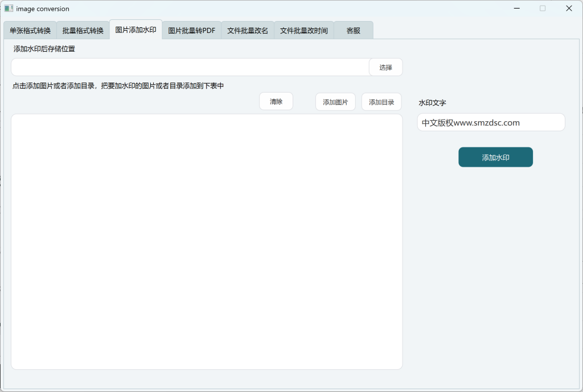Click the 添加目录 button
This screenshot has width=583, height=392.
point(381,102)
